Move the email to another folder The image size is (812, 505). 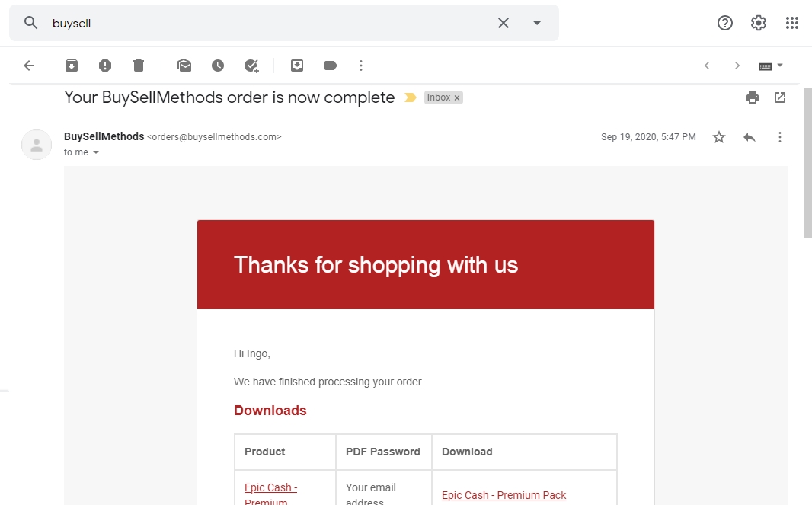[x=296, y=65]
